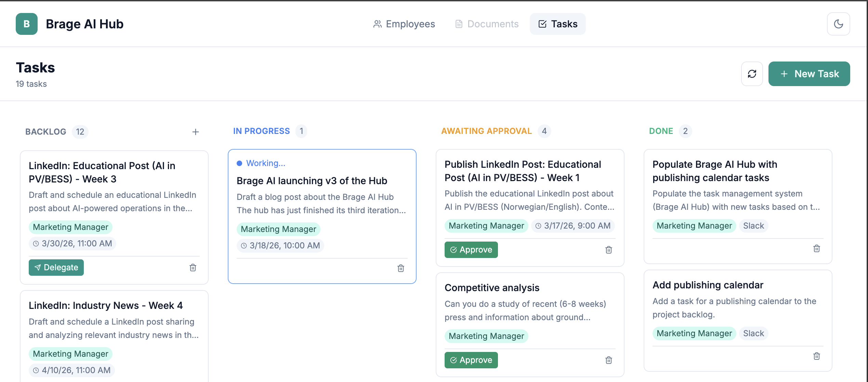Select the Tasks tab
The height and width of the screenshot is (382, 868).
(558, 24)
